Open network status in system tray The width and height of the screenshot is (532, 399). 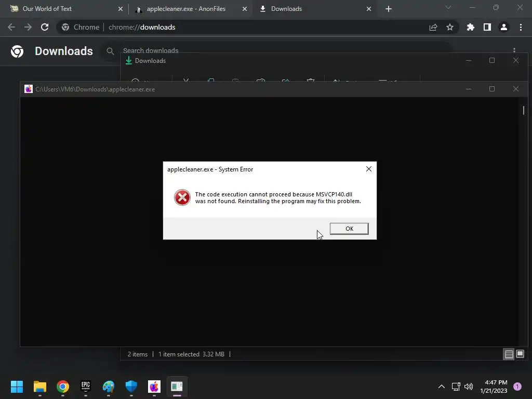tap(456, 387)
